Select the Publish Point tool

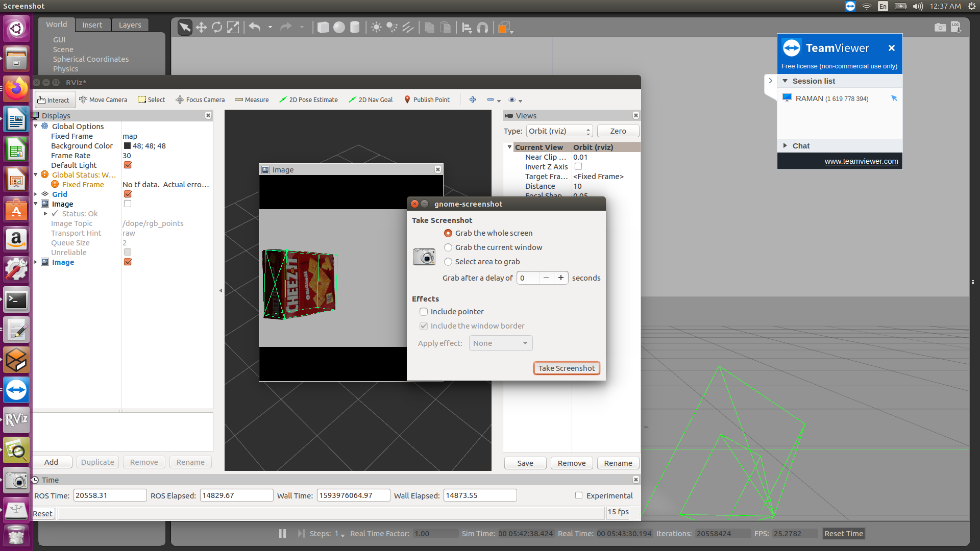pos(427,99)
